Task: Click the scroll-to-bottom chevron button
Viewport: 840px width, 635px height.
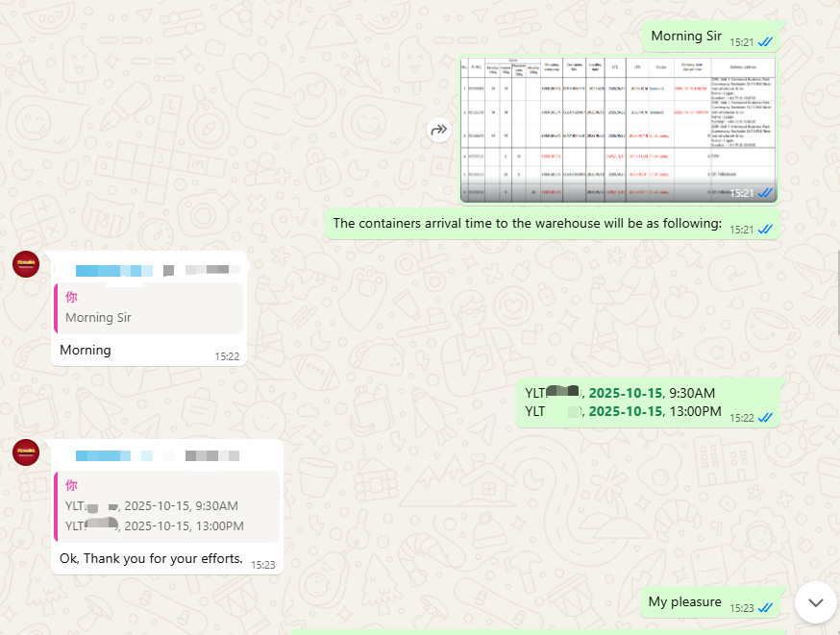Action: coord(815,602)
